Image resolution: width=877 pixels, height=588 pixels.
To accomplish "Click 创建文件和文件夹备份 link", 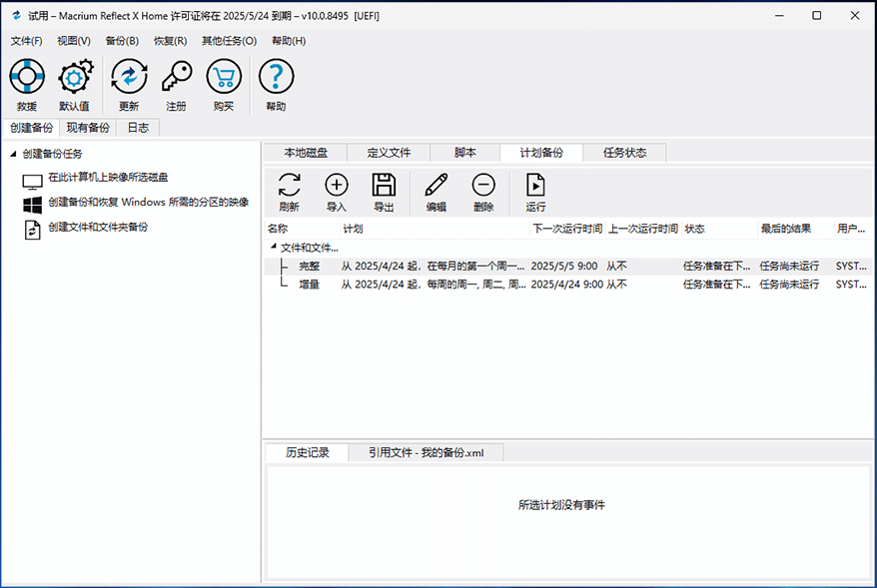I will click(x=98, y=228).
